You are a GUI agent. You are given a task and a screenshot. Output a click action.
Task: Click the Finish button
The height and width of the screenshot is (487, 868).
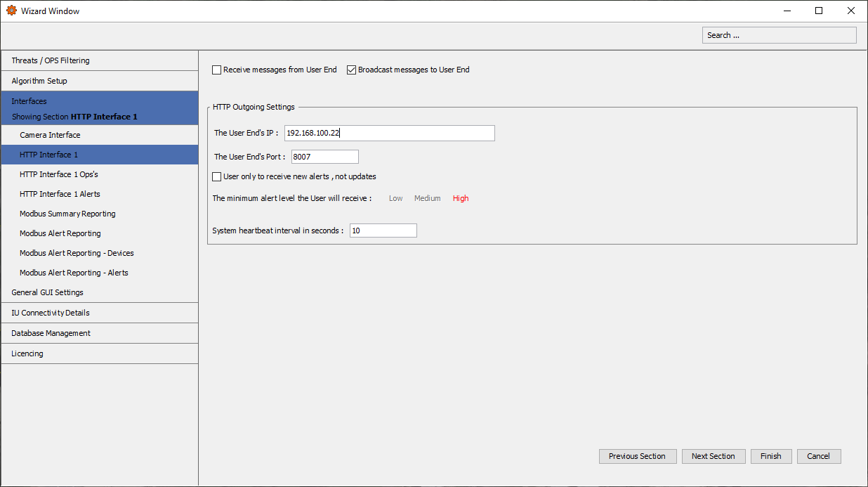pos(771,456)
